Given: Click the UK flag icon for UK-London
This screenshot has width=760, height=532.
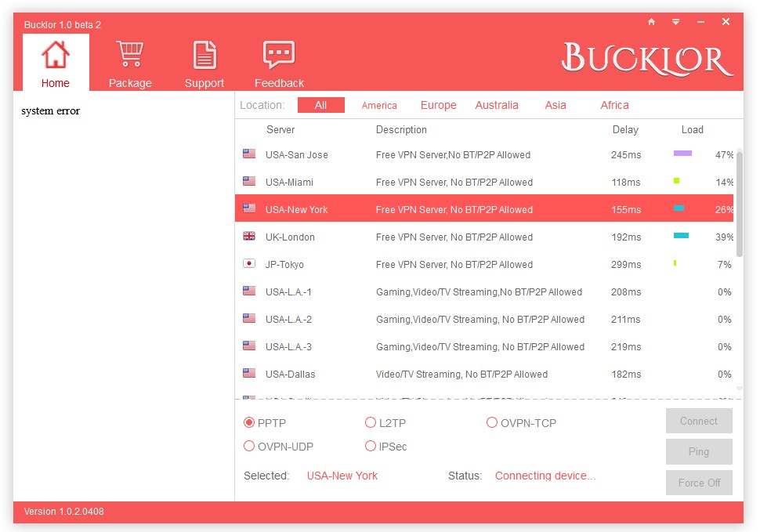Looking at the screenshot, I should point(249,236).
